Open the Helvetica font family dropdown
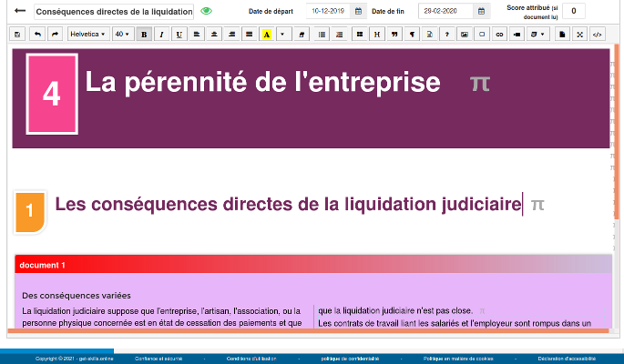The image size is (624, 364). click(x=88, y=34)
